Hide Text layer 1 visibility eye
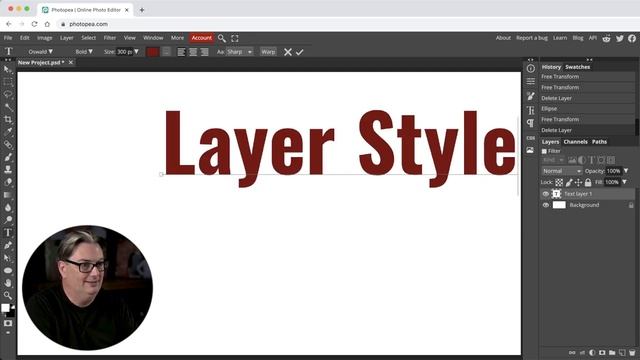The width and height of the screenshot is (640, 360). [x=546, y=194]
